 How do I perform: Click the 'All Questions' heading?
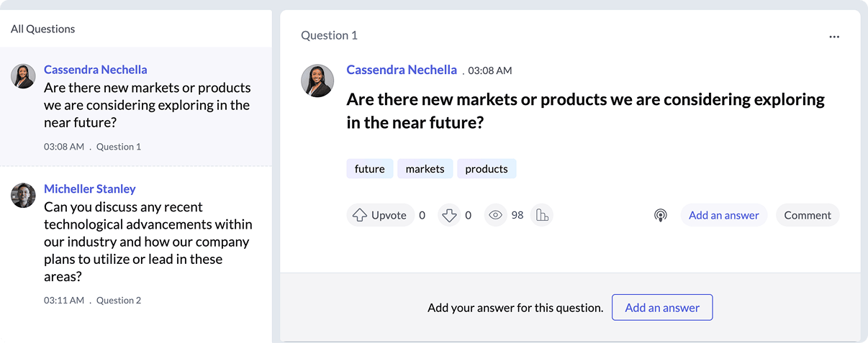[43, 29]
